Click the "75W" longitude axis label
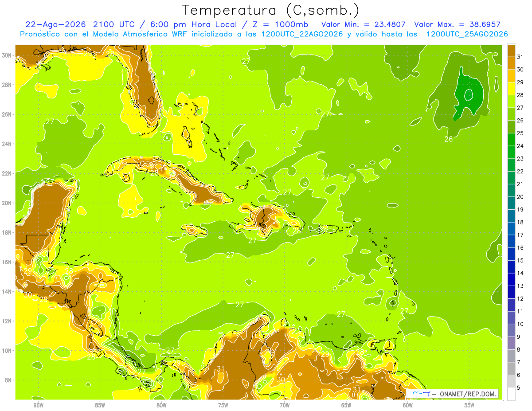The image size is (532, 411). (223, 405)
